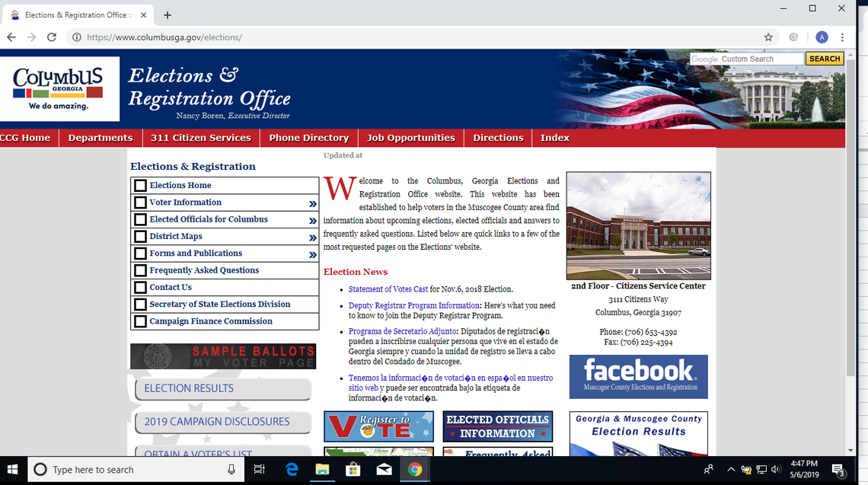This screenshot has height=485, width=868.
Task: Open Microsoft Edge from the taskbar
Action: pos(292,469)
